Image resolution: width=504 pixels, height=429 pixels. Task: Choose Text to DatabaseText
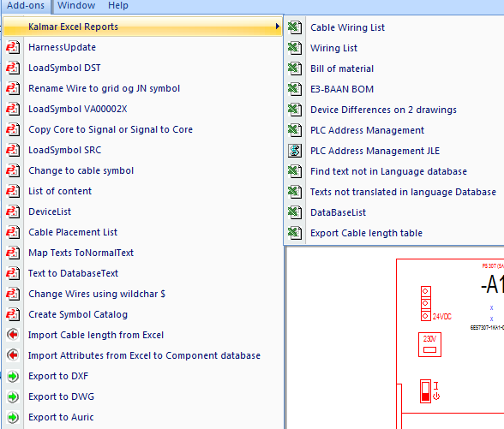pyautogui.click(x=142, y=274)
